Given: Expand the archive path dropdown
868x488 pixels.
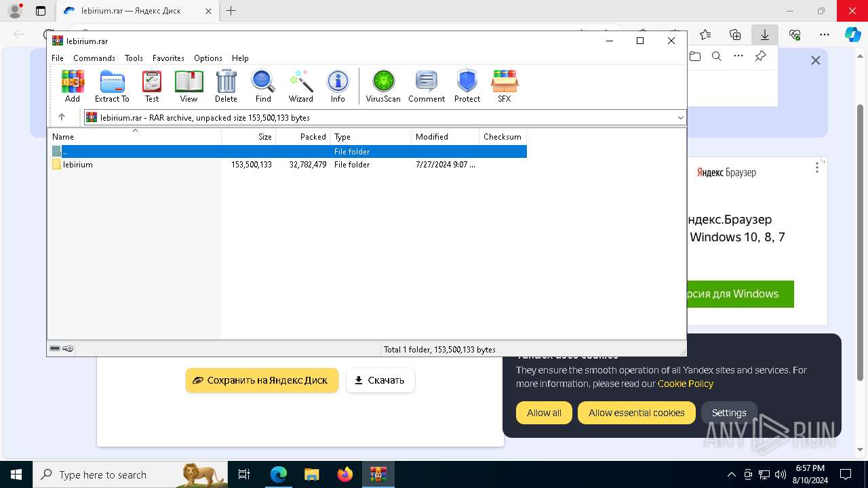Looking at the screenshot, I should (x=680, y=118).
